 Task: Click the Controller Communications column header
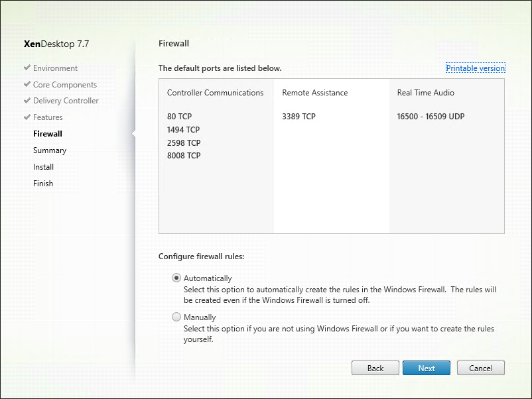pos(215,93)
